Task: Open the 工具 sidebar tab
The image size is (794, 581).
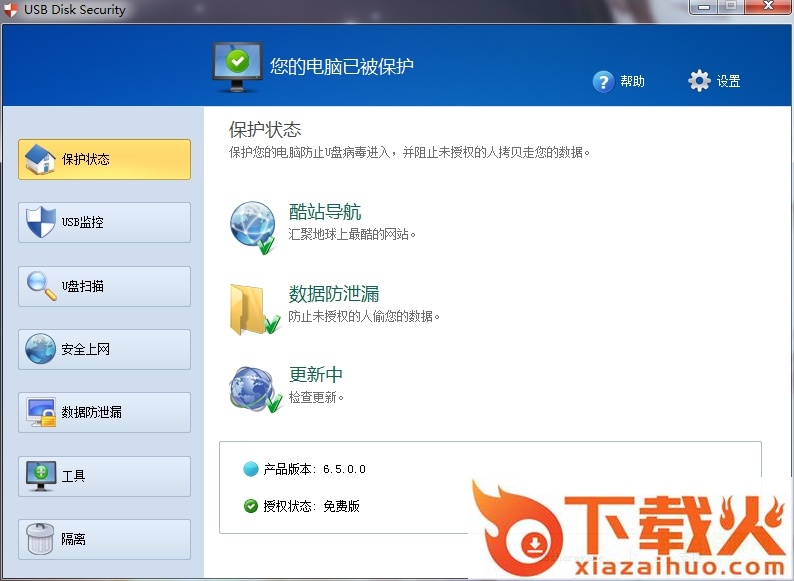Action: [x=104, y=476]
